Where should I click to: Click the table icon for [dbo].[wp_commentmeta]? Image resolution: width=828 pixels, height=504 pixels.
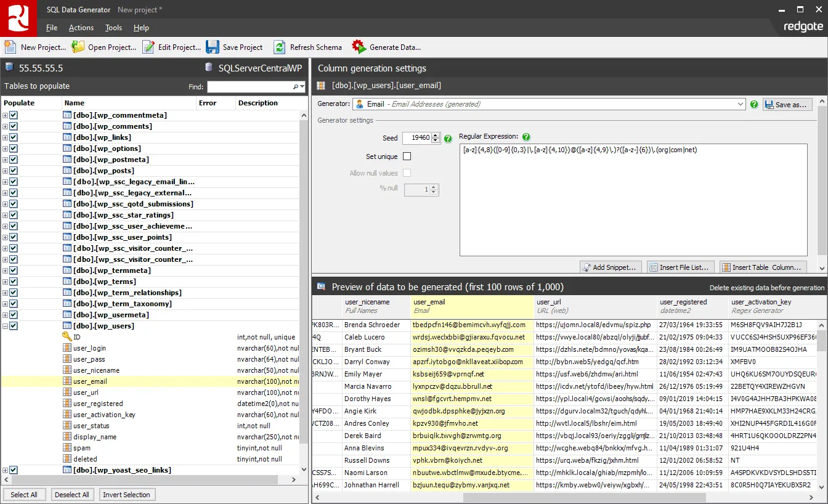[x=67, y=115]
